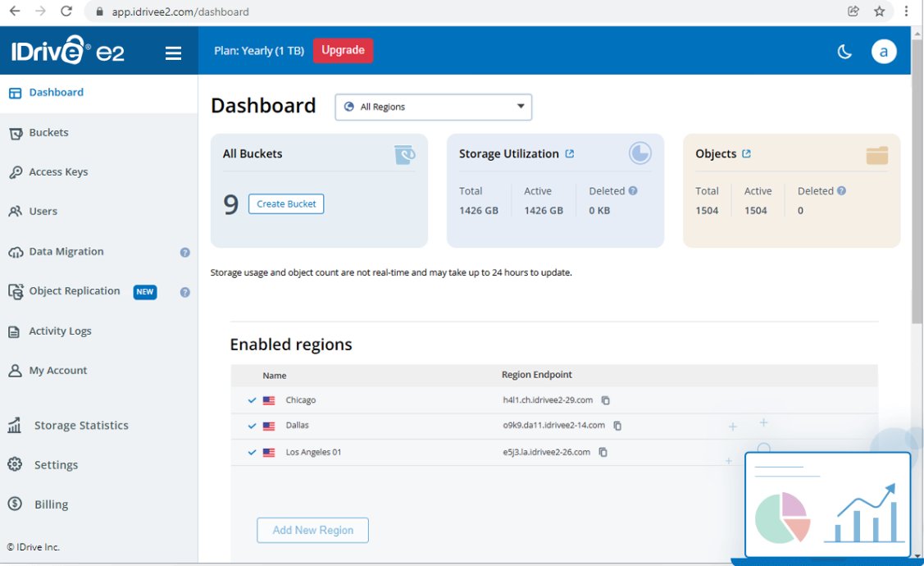Click the help icon beside Data Migration
Image resolution: width=924 pixels, height=566 pixels.
coord(184,252)
